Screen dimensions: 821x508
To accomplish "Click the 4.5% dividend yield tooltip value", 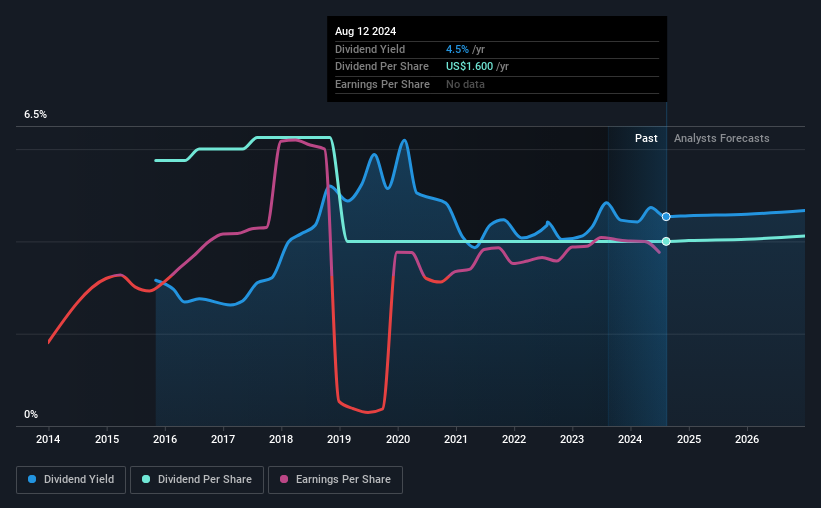I will (457, 49).
